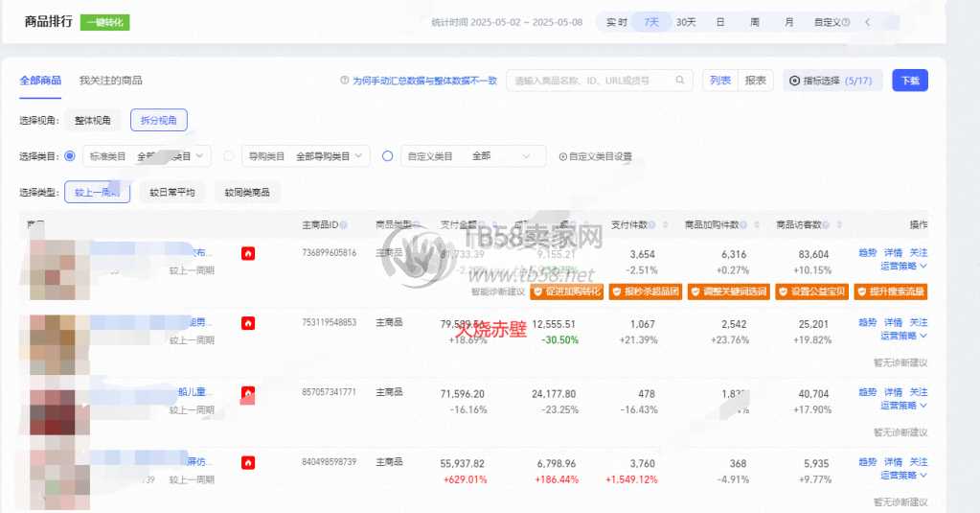The image size is (980, 513).
Task: Switch to 列表 view
Action: click(720, 81)
